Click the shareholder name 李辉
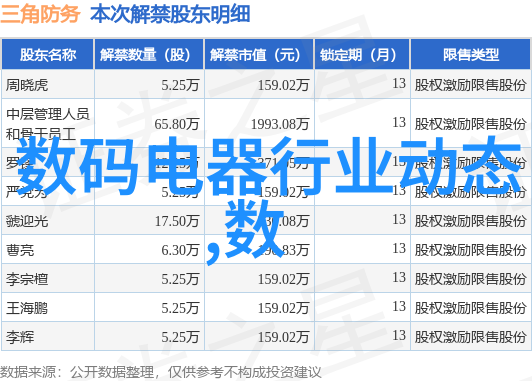 click(20, 337)
